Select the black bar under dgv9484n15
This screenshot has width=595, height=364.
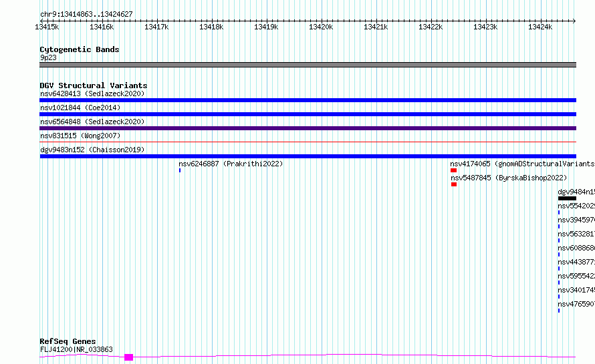pos(567,198)
